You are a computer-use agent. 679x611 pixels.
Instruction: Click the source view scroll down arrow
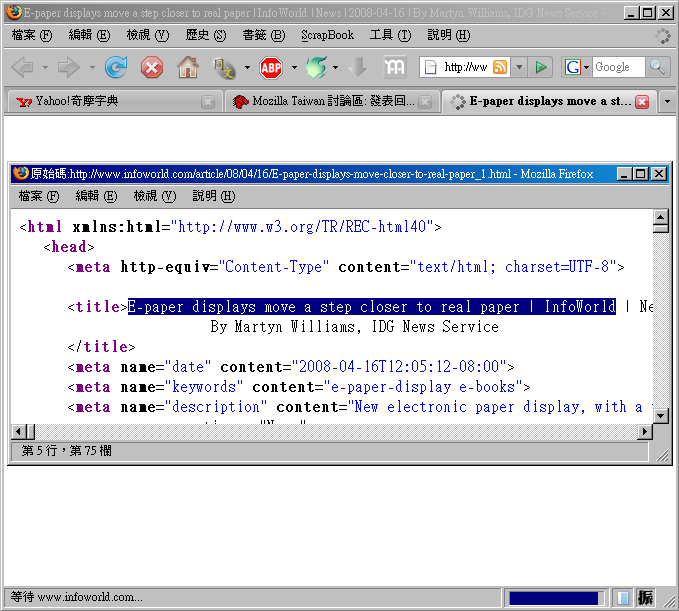click(x=660, y=416)
